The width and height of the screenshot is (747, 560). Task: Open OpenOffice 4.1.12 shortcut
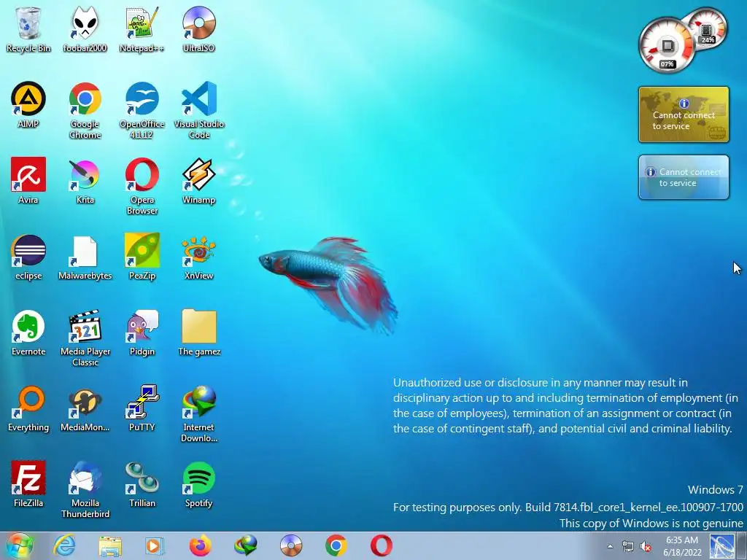(x=142, y=111)
